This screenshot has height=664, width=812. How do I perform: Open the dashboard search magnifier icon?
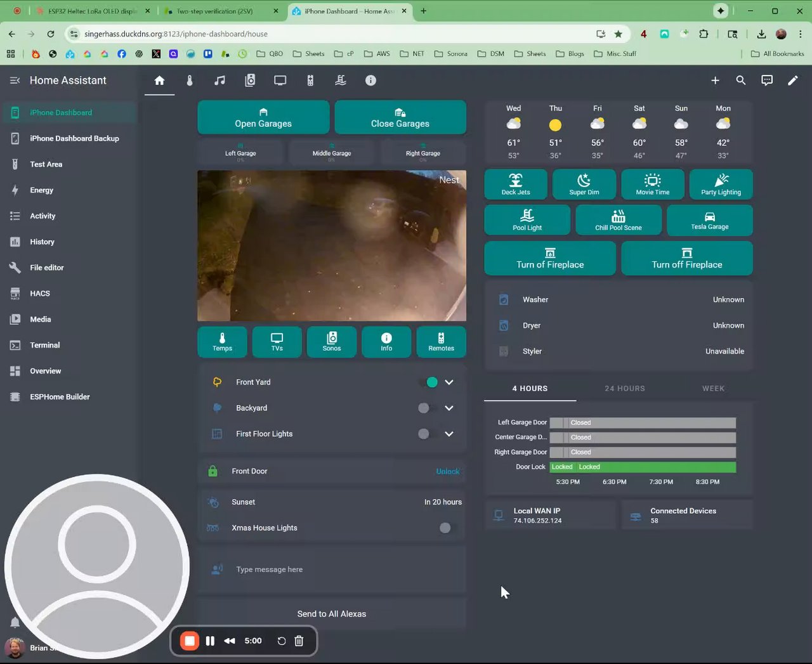(x=741, y=81)
